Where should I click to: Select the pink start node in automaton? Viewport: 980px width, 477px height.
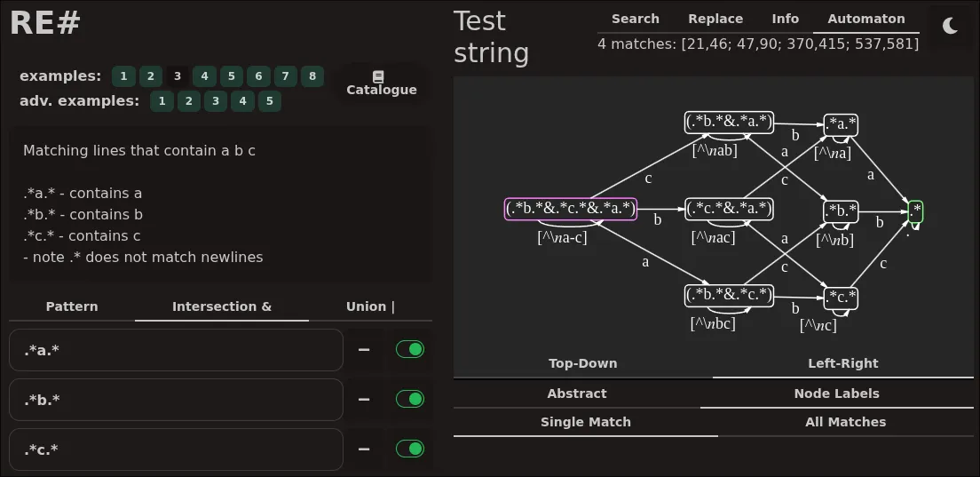571,209
